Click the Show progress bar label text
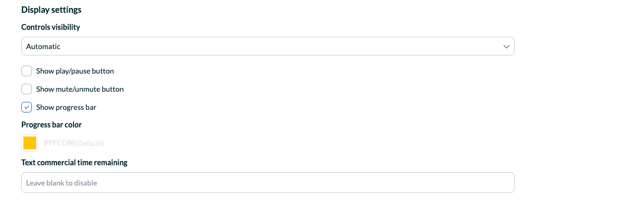The image size is (644, 209). click(x=66, y=107)
